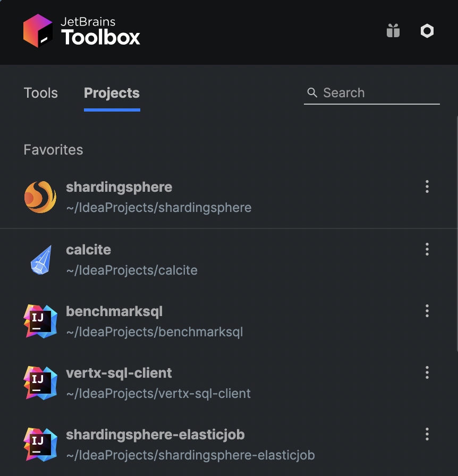
Task: Open more options for benchmarksql project
Action: click(427, 311)
